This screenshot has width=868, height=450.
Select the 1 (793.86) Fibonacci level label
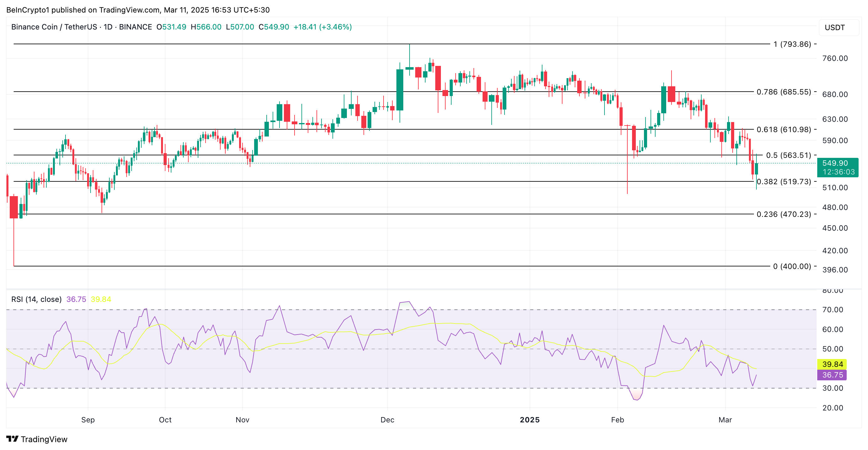tap(792, 44)
